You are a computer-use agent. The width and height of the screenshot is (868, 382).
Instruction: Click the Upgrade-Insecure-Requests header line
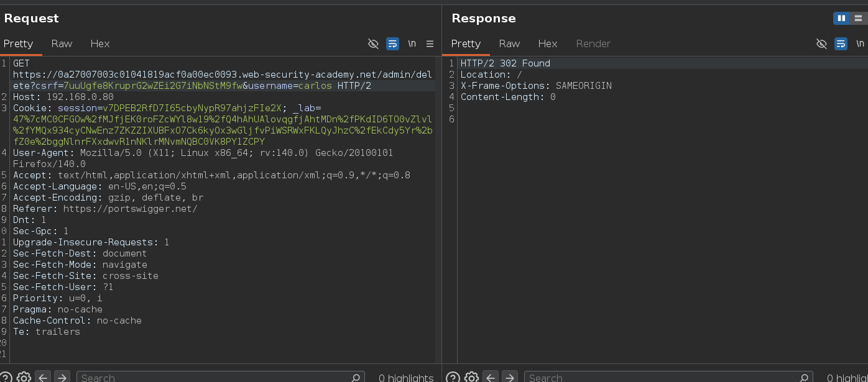coord(91,242)
